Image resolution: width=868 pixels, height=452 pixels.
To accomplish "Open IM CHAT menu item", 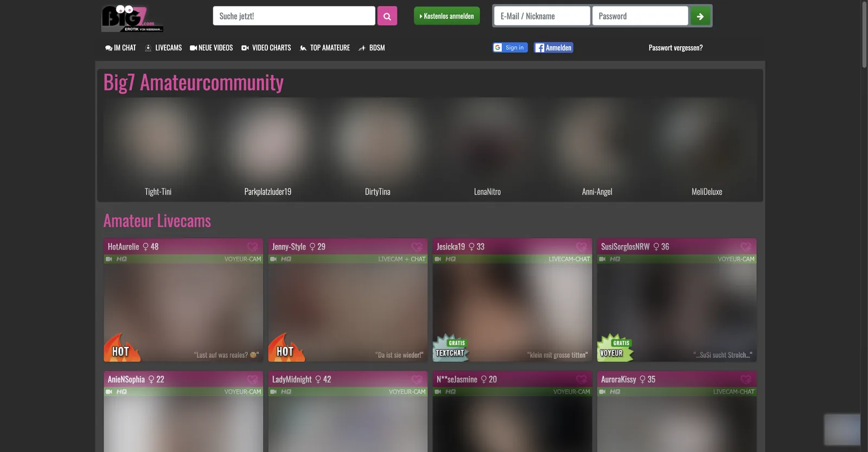I will pos(120,48).
